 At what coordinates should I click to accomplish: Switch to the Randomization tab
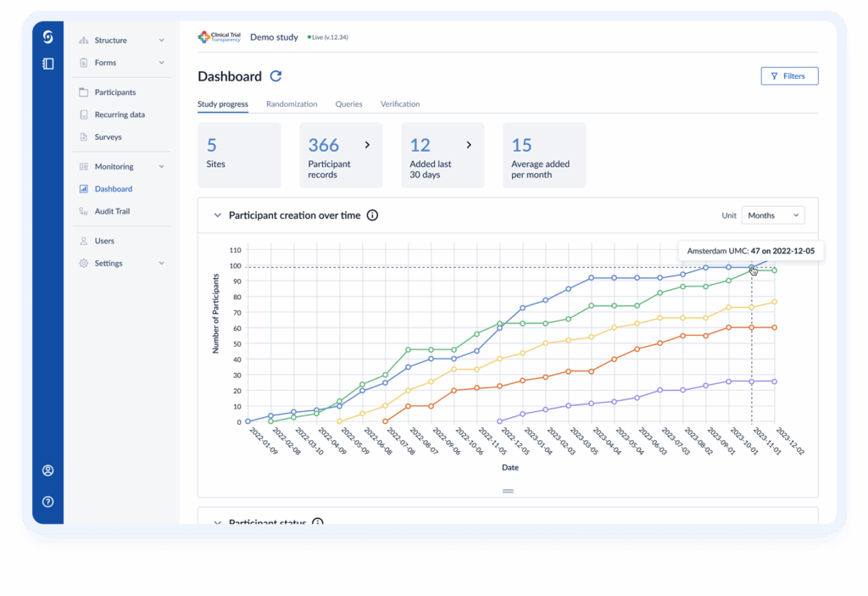coord(292,104)
